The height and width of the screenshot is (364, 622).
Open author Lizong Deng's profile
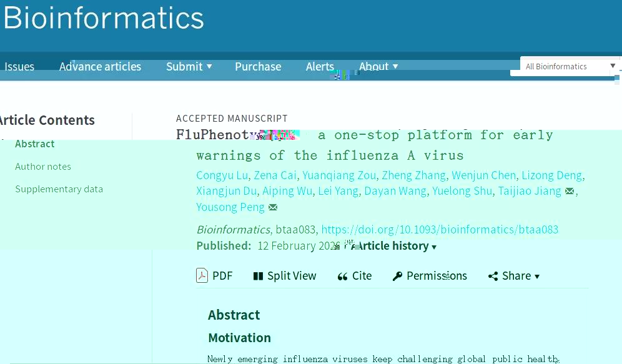552,175
